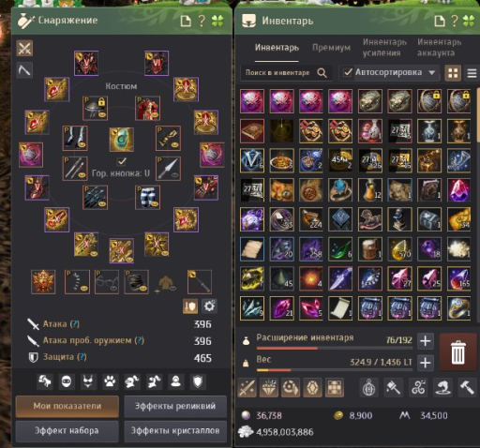
Task: Switch to the Премиум tab
Action: tap(331, 48)
